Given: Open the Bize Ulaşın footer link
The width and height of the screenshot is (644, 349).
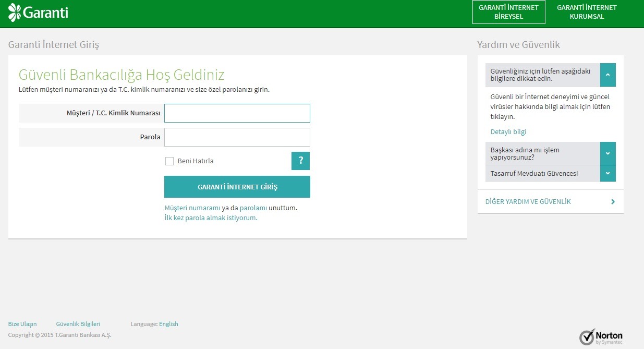Looking at the screenshot, I should pyautogui.click(x=22, y=324).
